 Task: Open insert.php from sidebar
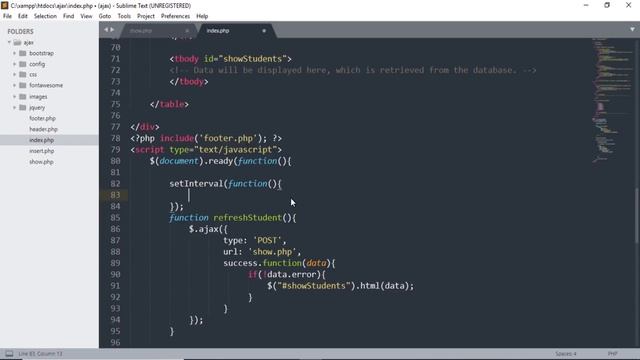click(x=42, y=151)
